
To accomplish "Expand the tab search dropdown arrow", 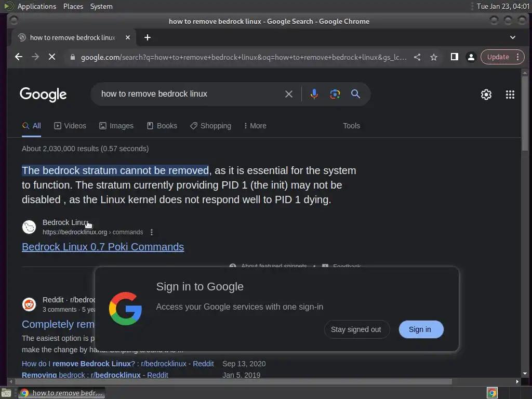I will pos(513,37).
